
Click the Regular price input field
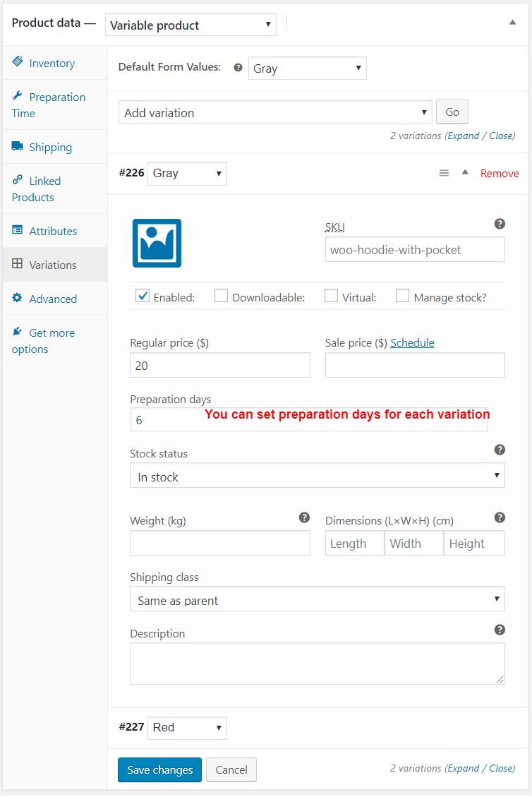pos(219,366)
